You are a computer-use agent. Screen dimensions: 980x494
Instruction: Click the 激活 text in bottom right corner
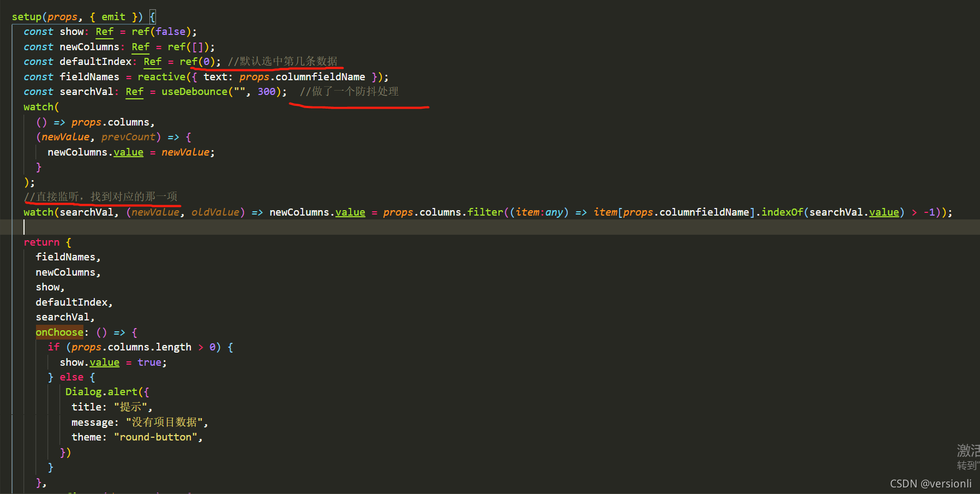969,450
